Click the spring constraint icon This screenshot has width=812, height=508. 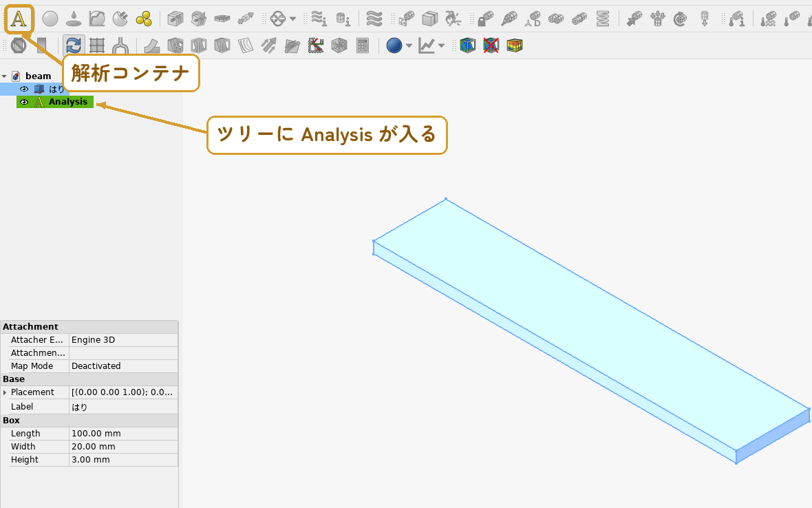(x=603, y=19)
